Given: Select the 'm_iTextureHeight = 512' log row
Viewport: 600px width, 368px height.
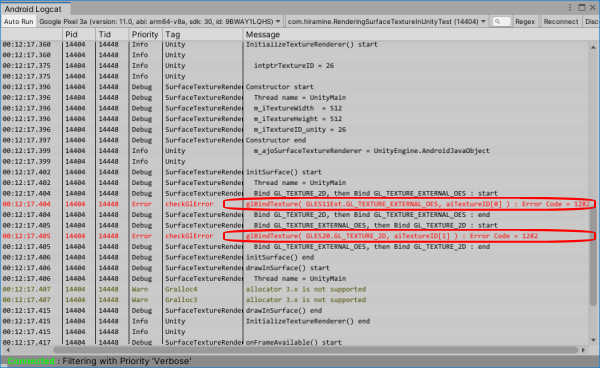Looking at the screenshot, I should (x=295, y=119).
